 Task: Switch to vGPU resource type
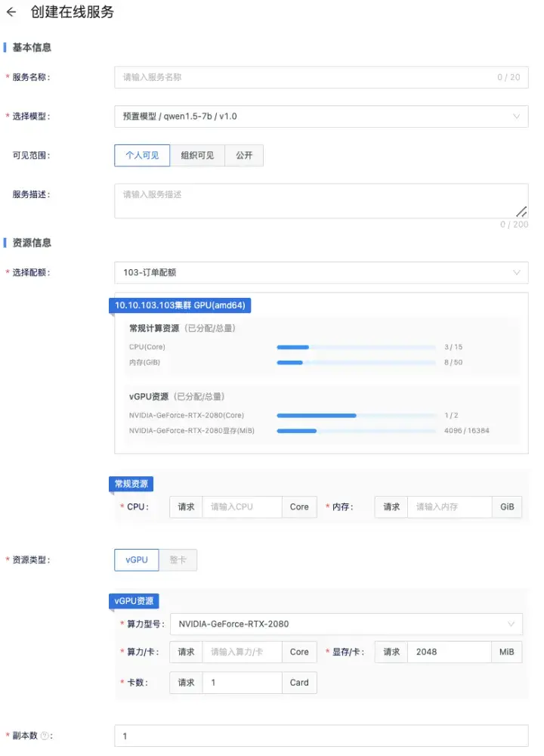[x=137, y=560]
